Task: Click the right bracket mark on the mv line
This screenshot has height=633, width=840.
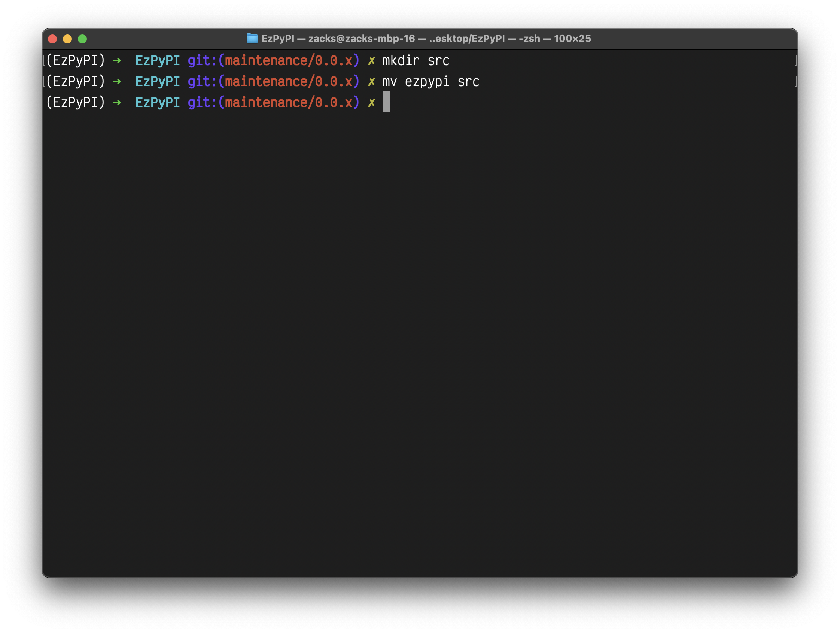Action: coord(795,81)
